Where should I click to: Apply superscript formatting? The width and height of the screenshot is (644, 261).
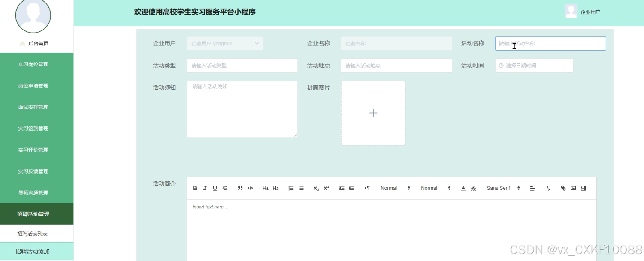tap(327, 188)
